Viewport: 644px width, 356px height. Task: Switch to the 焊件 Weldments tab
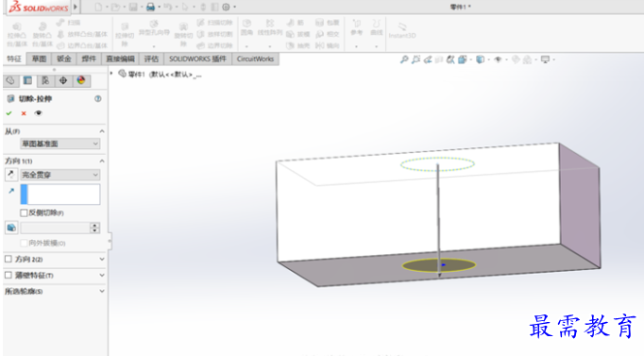[89, 59]
